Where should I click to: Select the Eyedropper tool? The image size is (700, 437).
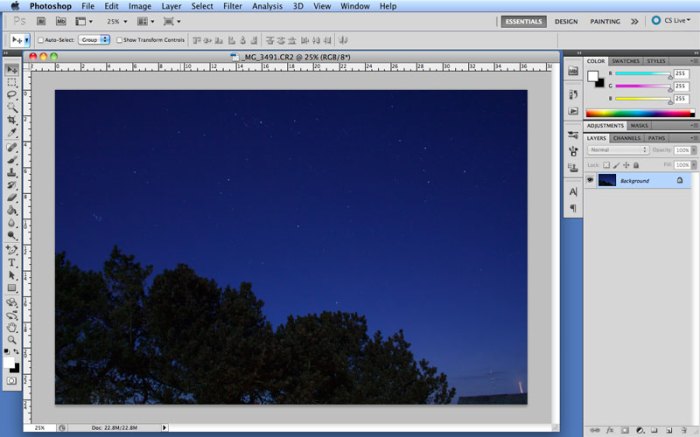pos(12,133)
